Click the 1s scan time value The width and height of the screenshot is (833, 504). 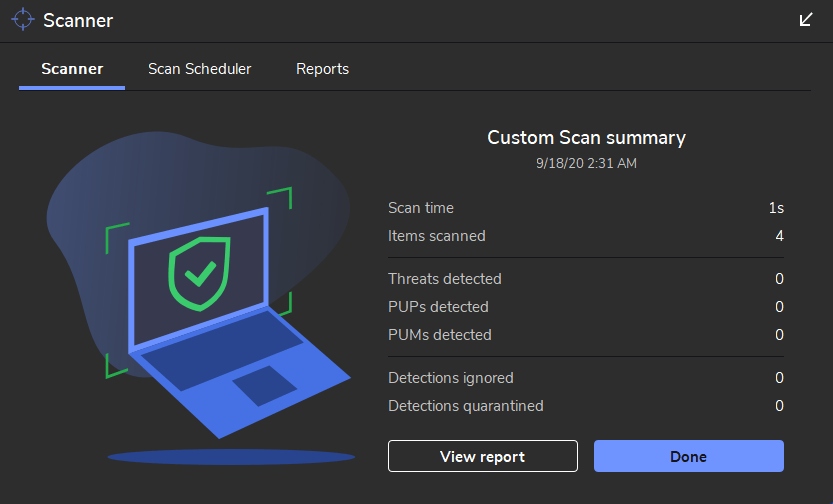click(x=776, y=208)
